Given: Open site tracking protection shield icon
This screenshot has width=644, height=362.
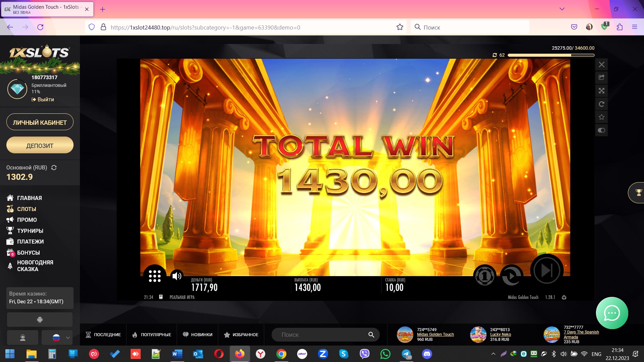Looking at the screenshot, I should coord(92,27).
